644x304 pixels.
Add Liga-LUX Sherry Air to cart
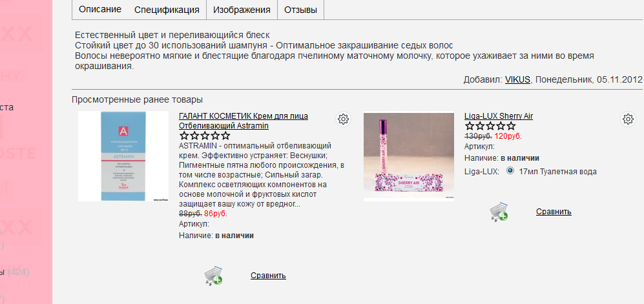499,212
